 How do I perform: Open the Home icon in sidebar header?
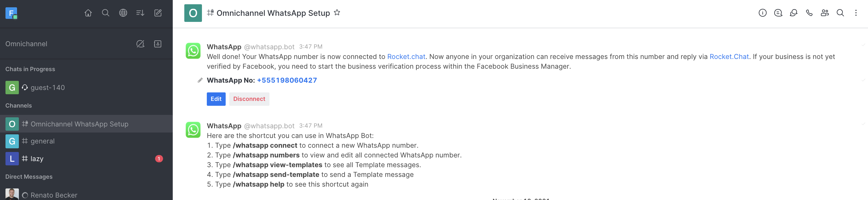(88, 13)
